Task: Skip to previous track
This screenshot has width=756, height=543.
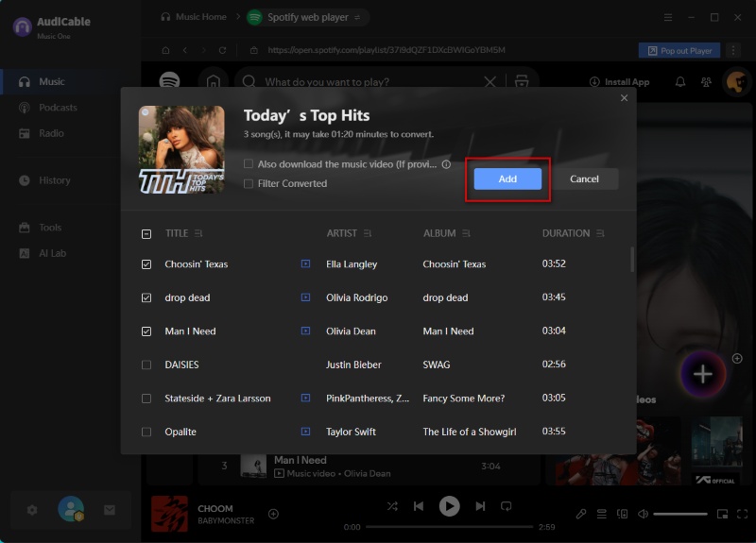Action: pyautogui.click(x=419, y=506)
